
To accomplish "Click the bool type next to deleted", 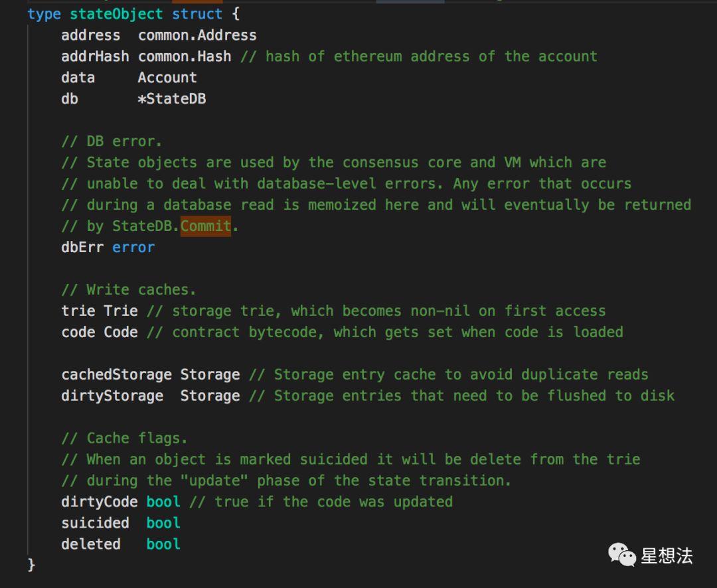I will (x=163, y=544).
